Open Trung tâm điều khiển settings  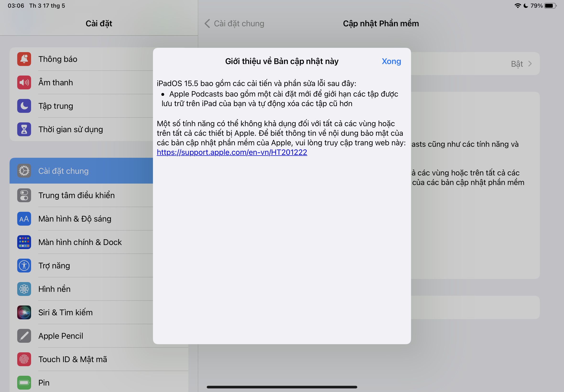(81, 195)
